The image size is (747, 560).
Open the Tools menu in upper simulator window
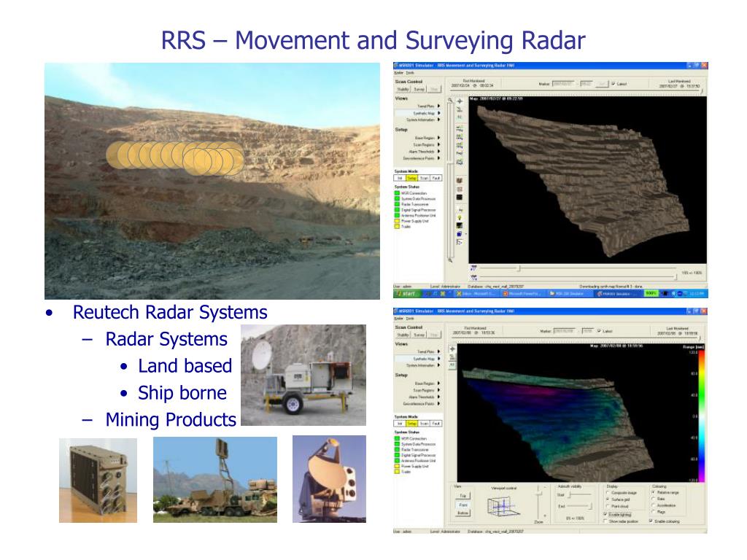pos(410,73)
